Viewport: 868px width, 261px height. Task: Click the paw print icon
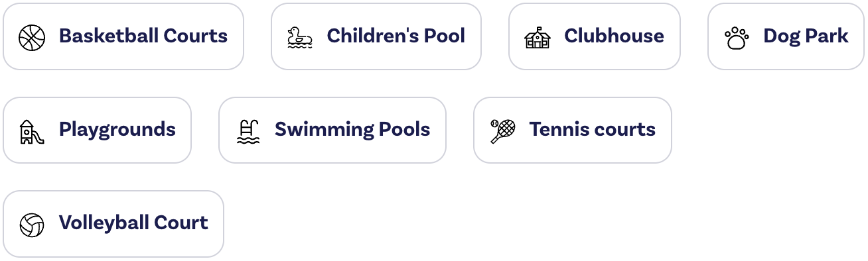[x=736, y=38]
